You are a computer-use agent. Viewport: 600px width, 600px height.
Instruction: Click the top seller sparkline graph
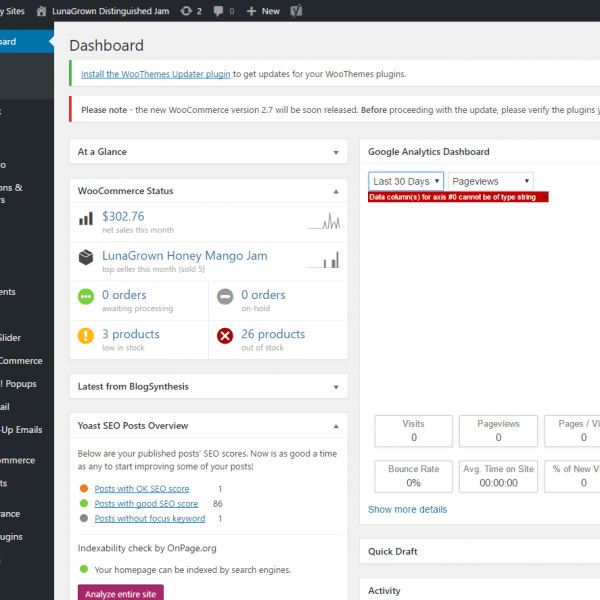pos(323,260)
